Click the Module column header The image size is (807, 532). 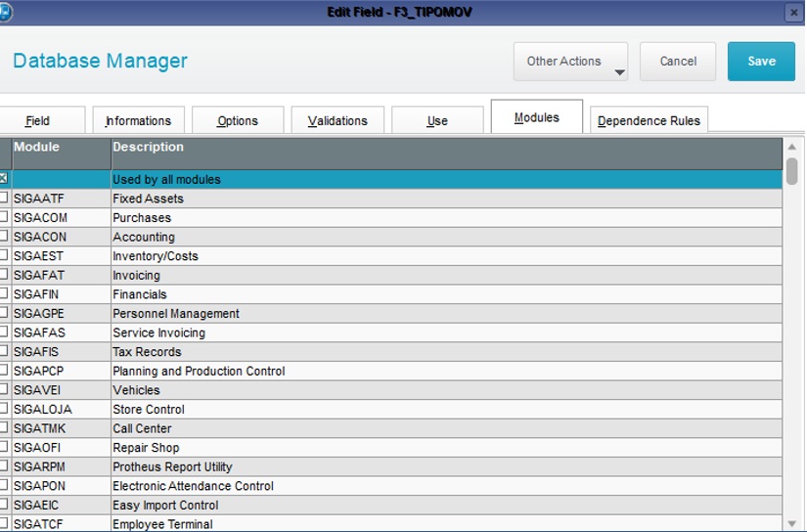[x=62, y=154]
